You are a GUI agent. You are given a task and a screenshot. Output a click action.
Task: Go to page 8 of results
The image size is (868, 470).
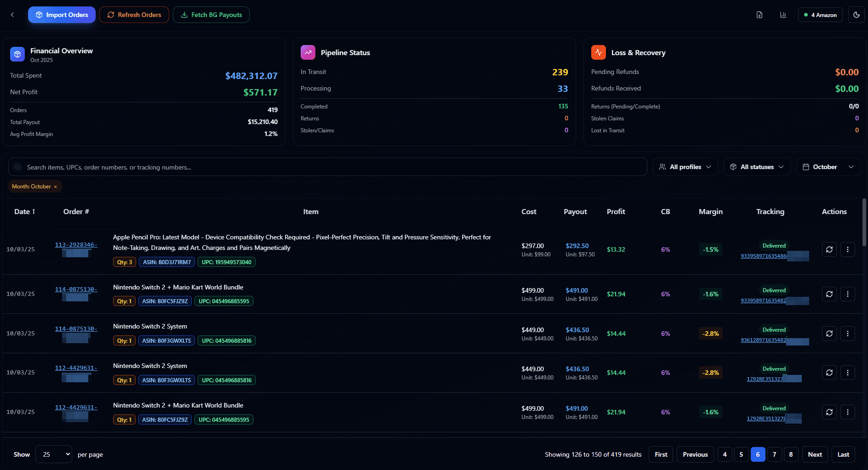(791, 454)
